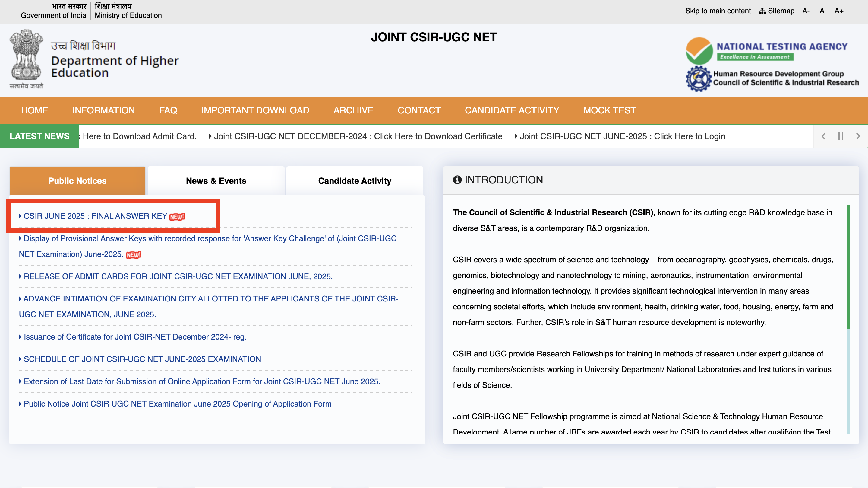Click the Sitemap icon in top bar
Viewport: 868px width, 488px height.
[762, 11]
